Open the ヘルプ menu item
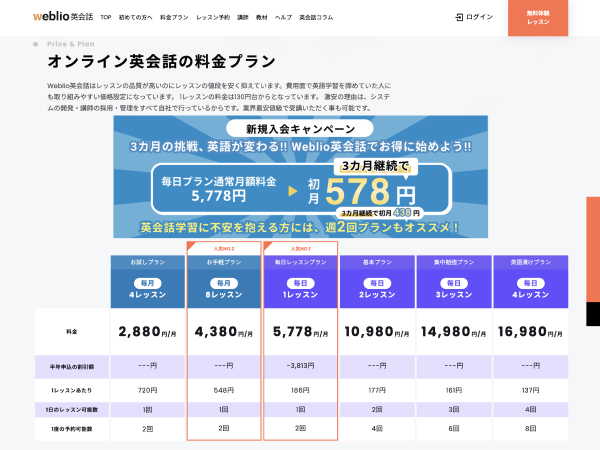600x450 pixels. click(x=284, y=18)
